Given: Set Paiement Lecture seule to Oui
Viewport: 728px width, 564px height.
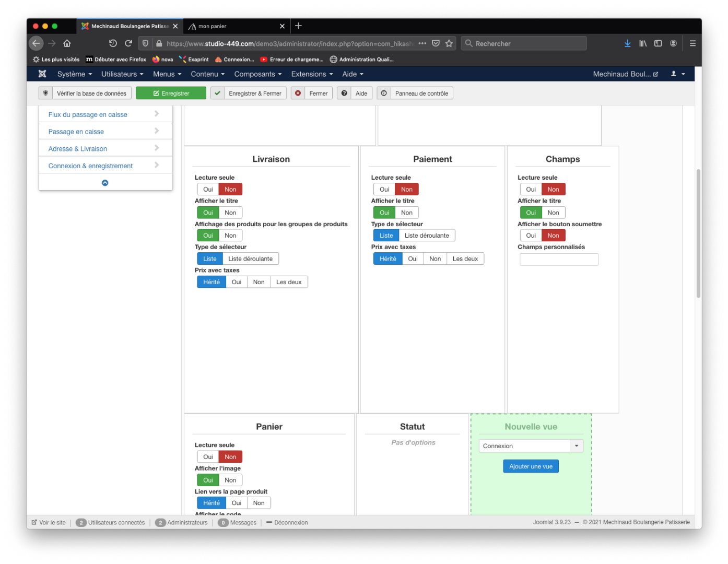Looking at the screenshot, I should pyautogui.click(x=384, y=190).
